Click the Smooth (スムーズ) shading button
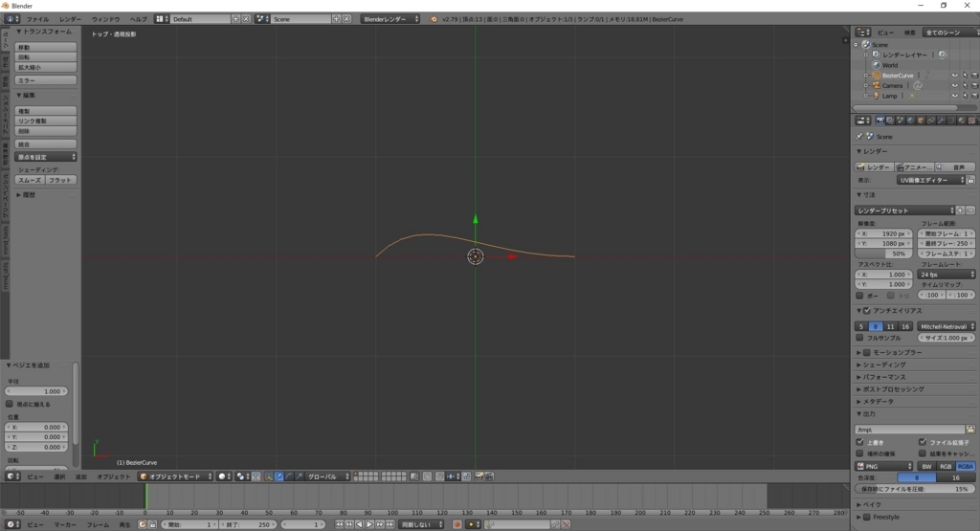Viewport: 980px width, 531px height. point(30,180)
